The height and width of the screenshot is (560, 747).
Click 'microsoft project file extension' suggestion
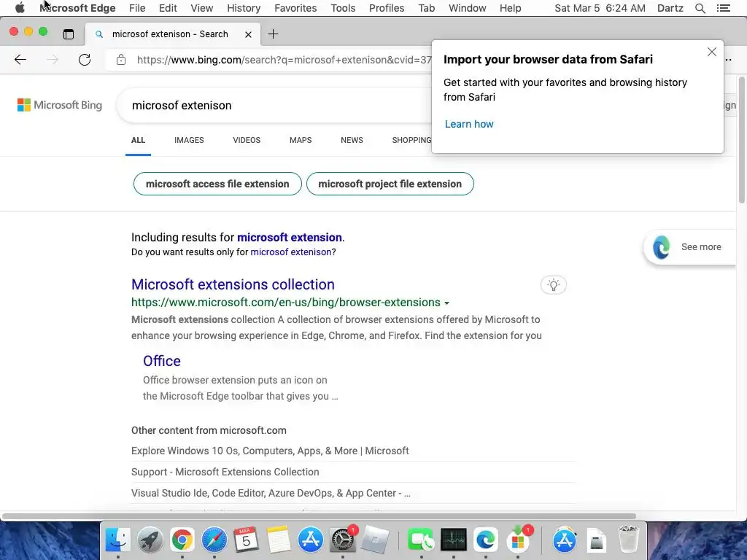(390, 184)
